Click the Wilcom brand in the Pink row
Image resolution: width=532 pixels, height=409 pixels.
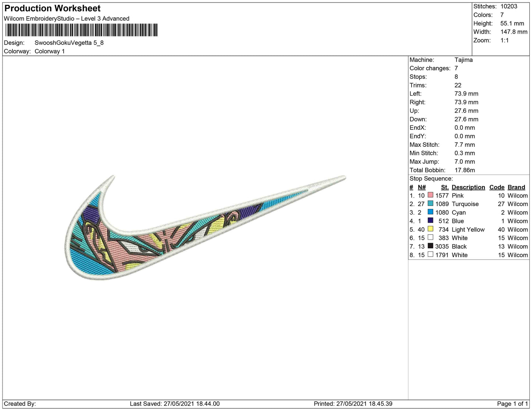tap(518, 195)
